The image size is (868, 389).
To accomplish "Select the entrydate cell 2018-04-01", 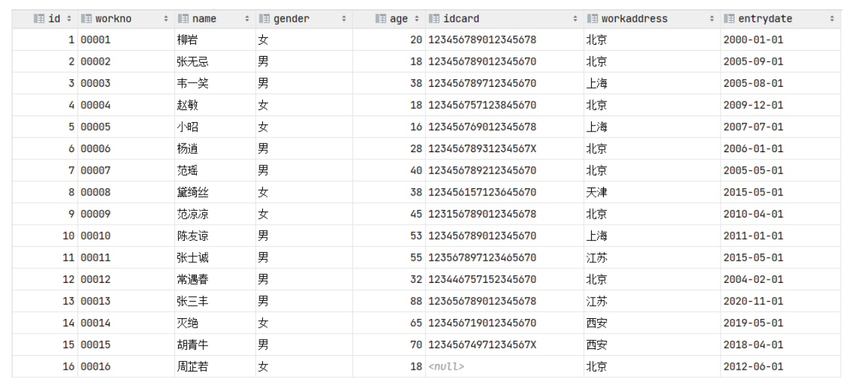I will (x=781, y=344).
